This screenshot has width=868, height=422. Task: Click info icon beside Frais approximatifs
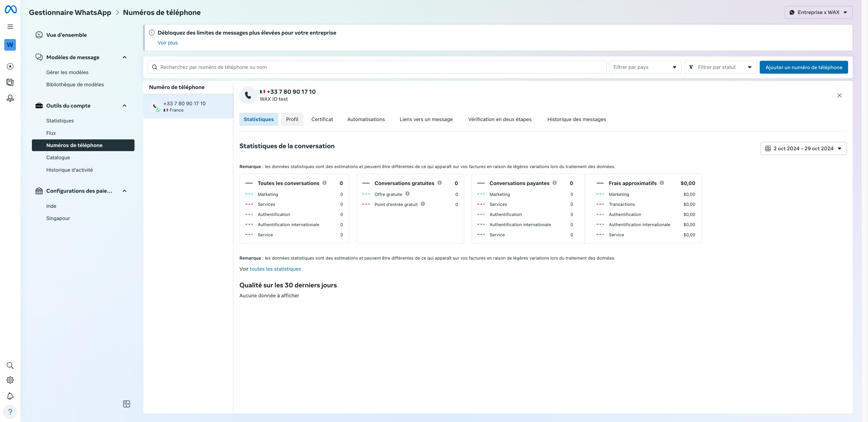coord(662,183)
